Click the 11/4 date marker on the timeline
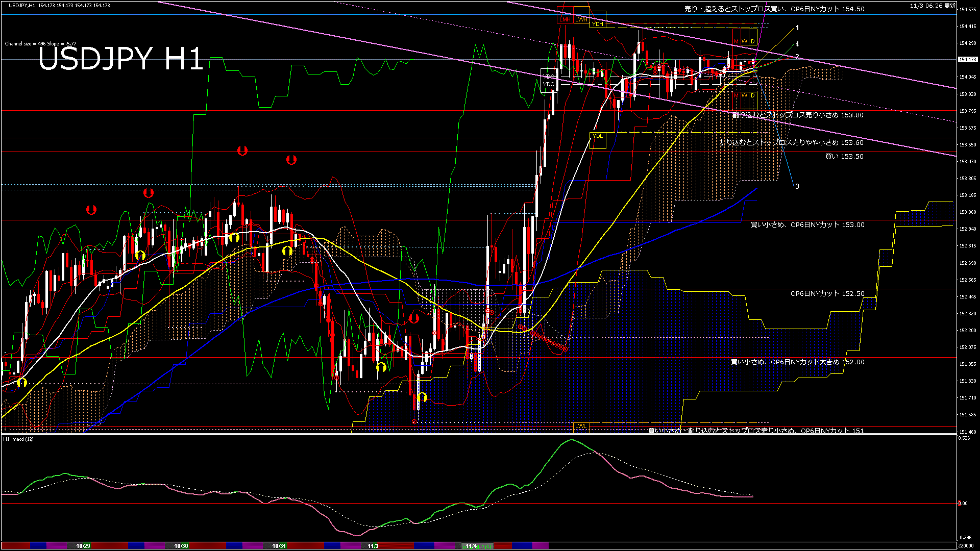This screenshot has width=980, height=551. pos(471,545)
